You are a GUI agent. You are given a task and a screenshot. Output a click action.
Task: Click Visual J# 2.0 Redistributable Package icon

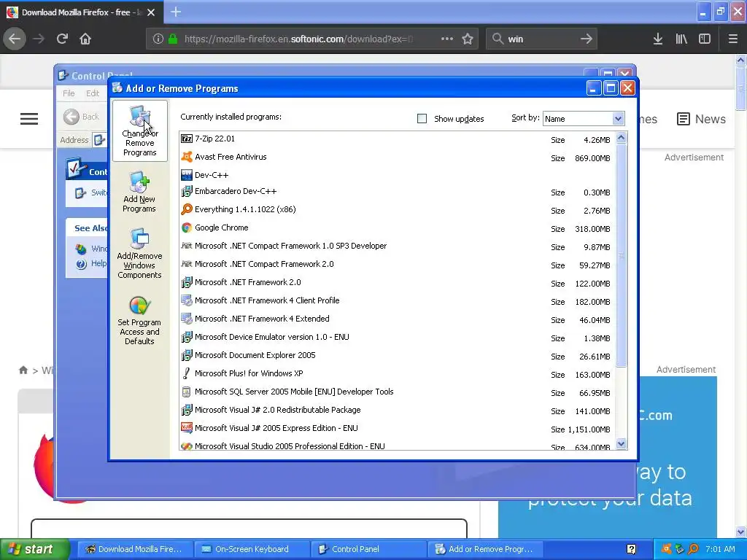pos(187,410)
